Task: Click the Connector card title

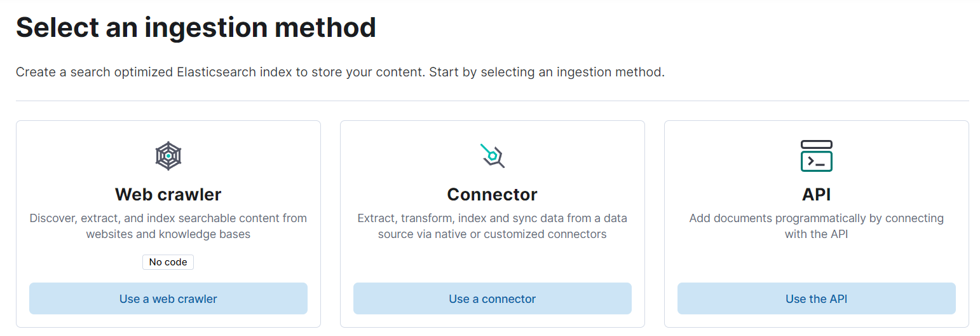Action: pyautogui.click(x=492, y=194)
